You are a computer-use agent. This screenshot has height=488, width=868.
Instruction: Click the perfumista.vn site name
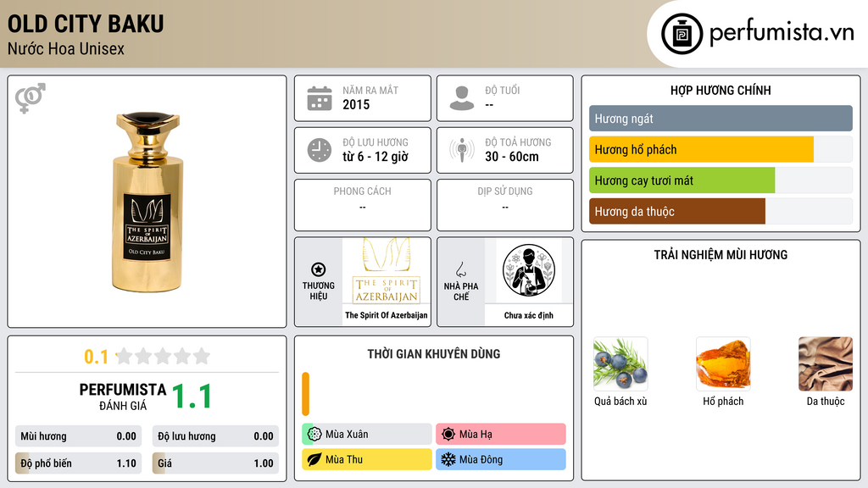[782, 33]
